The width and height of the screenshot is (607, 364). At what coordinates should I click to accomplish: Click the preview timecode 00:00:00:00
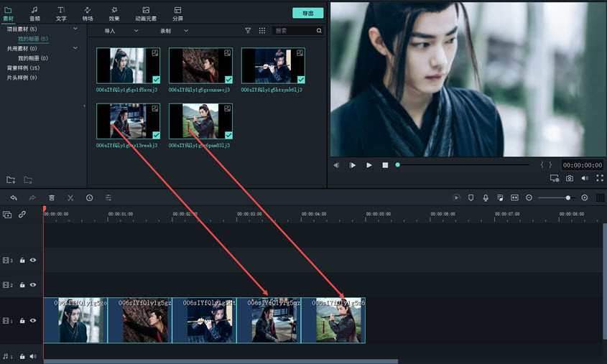583,165
